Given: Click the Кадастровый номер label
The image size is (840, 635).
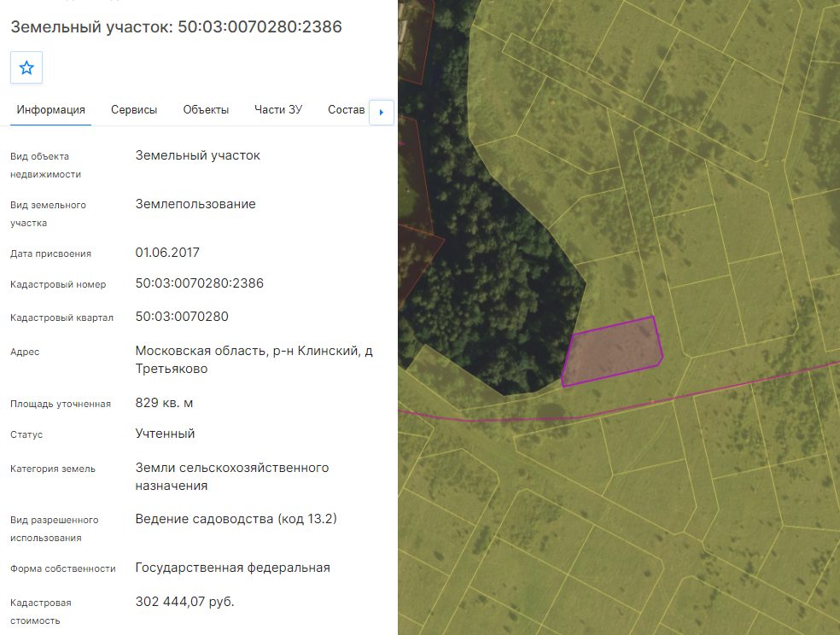Looking at the screenshot, I should click(x=58, y=284).
